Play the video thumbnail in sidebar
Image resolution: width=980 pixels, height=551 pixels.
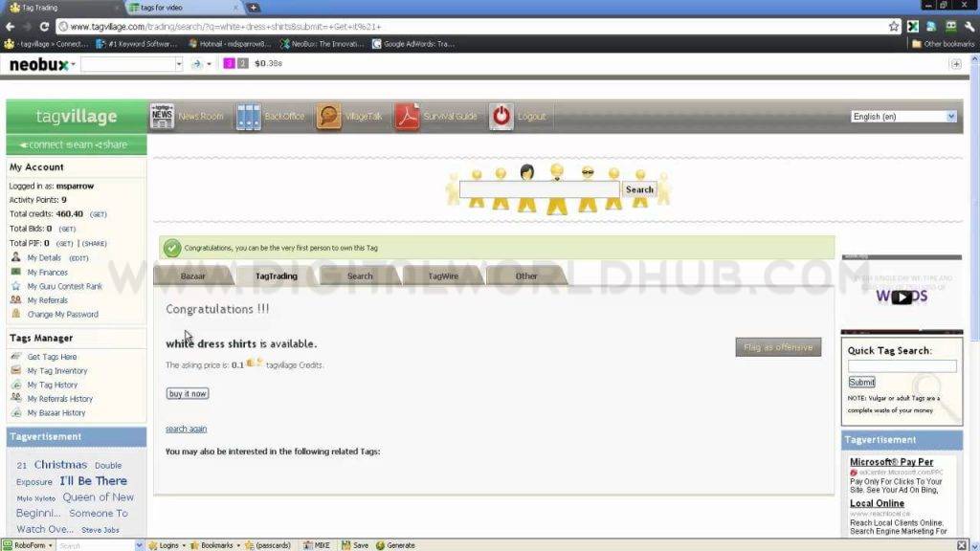[902, 297]
